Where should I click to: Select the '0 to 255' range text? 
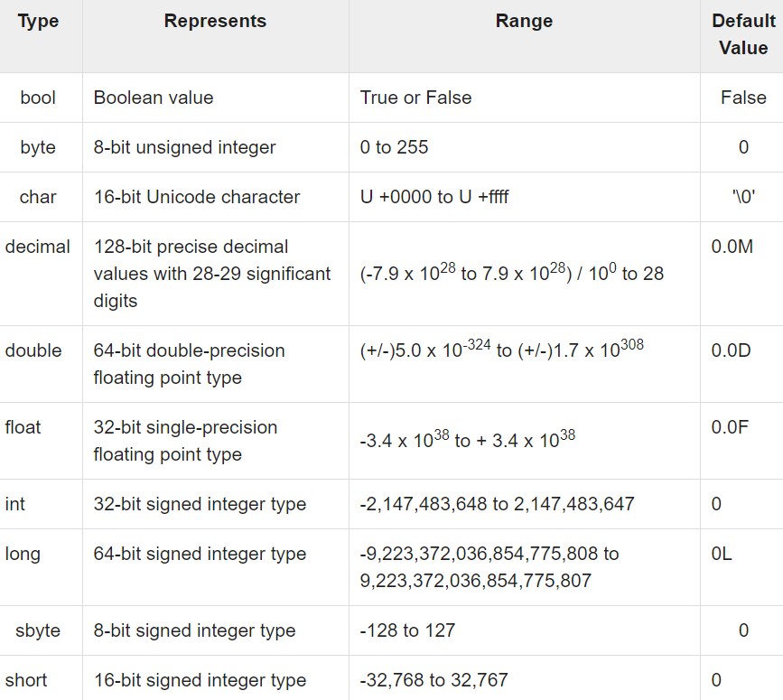pyautogui.click(x=394, y=147)
